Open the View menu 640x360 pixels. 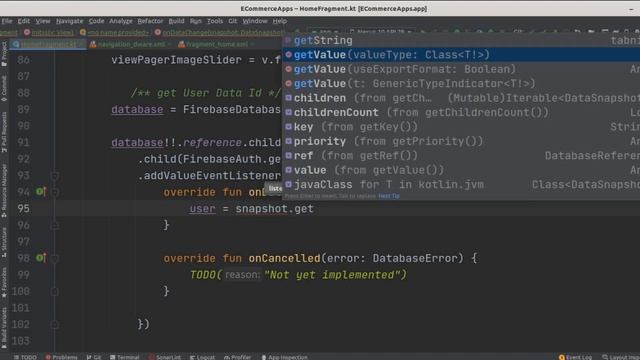click(x=42, y=21)
